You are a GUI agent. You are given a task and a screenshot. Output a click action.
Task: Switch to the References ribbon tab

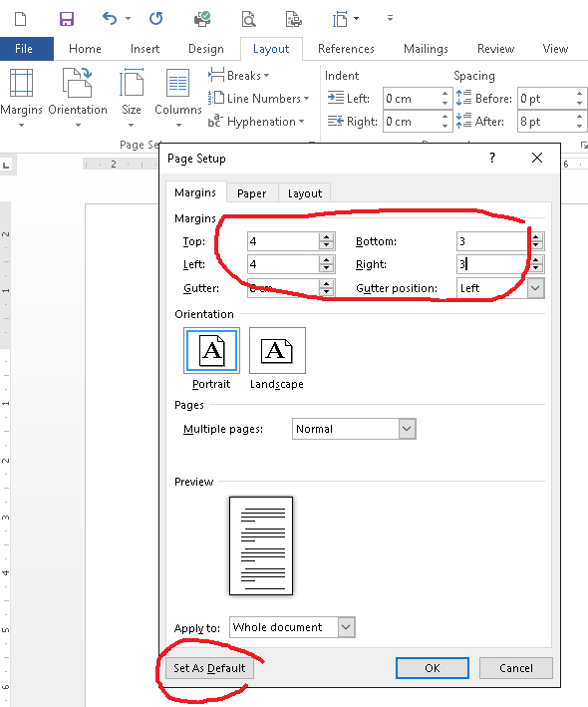(346, 49)
